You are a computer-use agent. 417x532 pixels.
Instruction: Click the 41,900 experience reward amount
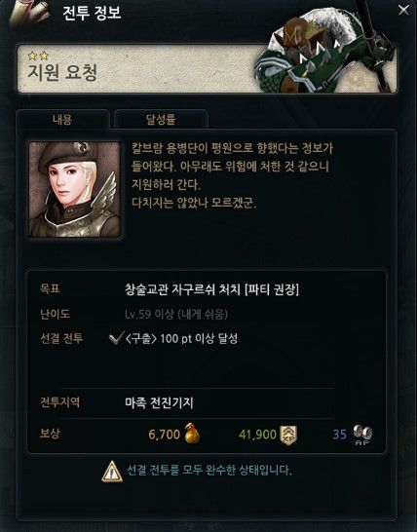point(257,435)
